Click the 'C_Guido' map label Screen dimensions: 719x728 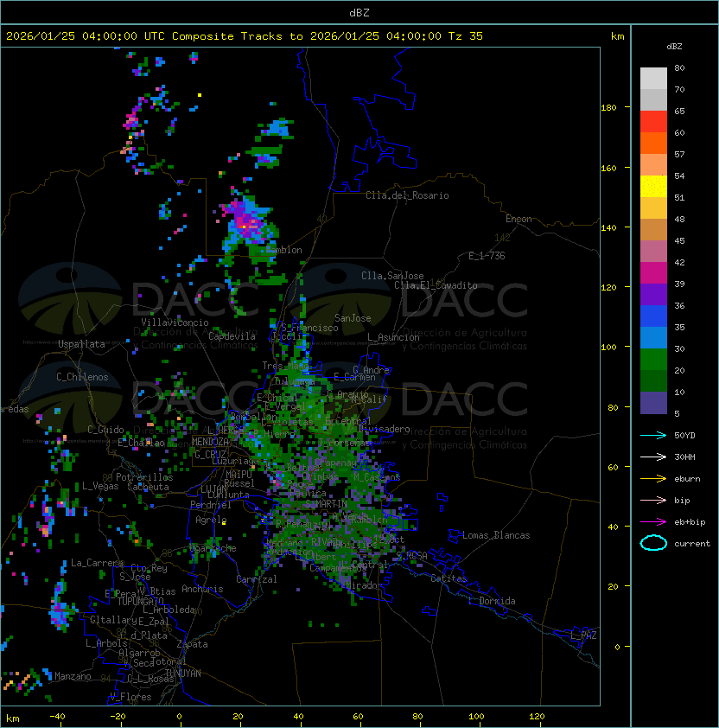click(105, 430)
